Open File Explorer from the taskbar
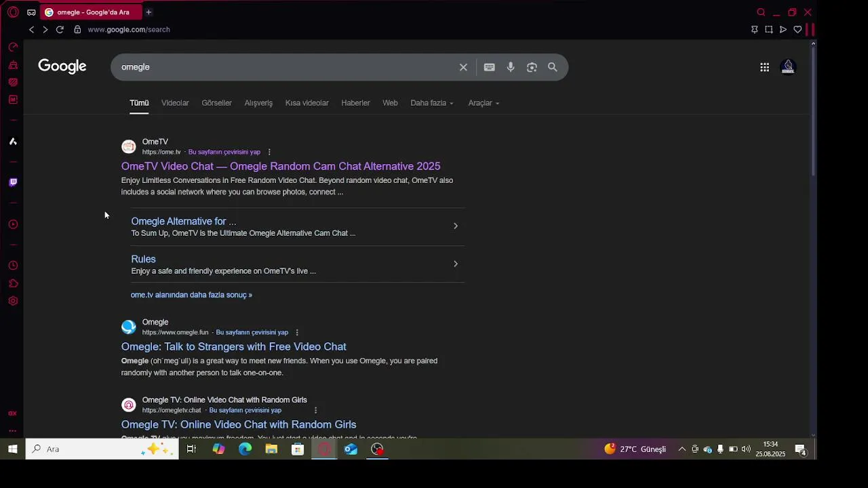Screen dimensions: 868x488 [271, 449]
